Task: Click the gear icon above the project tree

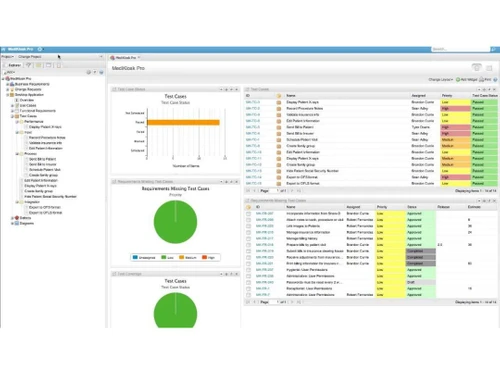Action: 89,72
